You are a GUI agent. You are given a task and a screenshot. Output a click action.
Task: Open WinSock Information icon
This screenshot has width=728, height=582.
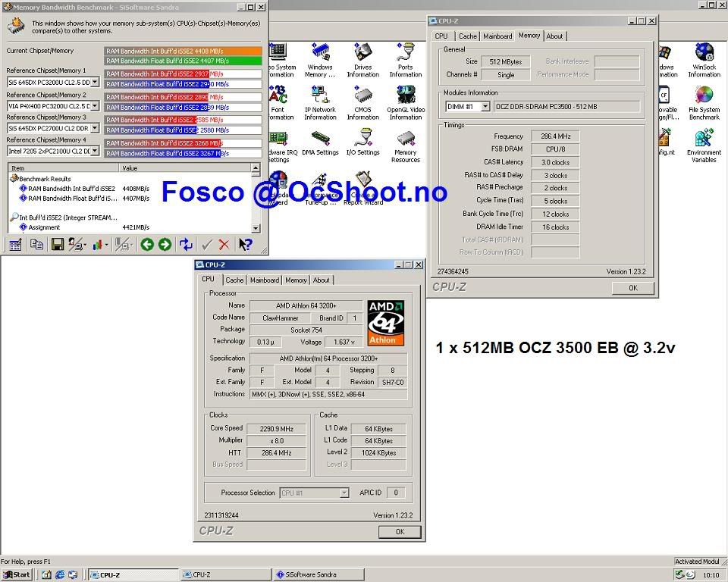click(704, 61)
